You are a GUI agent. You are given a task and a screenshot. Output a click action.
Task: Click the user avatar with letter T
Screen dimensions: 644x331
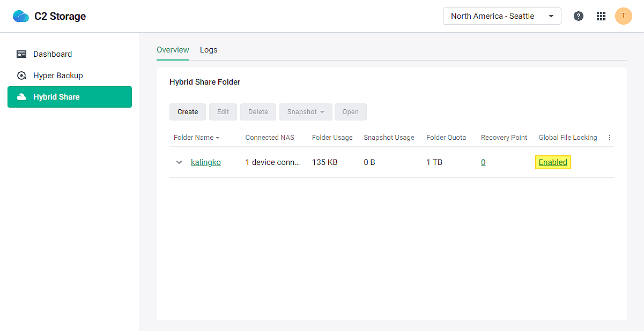coord(623,16)
